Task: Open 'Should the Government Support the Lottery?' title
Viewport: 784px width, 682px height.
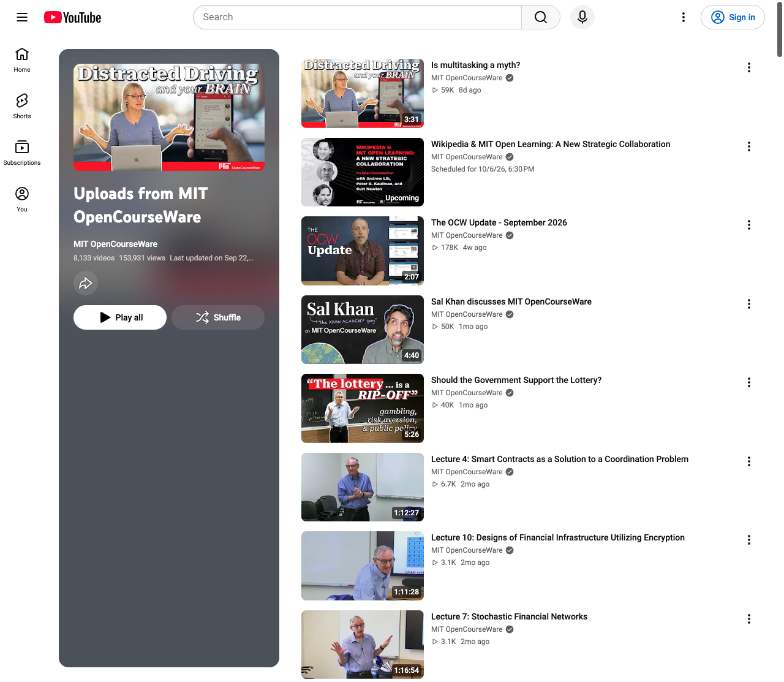Action: pyautogui.click(x=516, y=380)
